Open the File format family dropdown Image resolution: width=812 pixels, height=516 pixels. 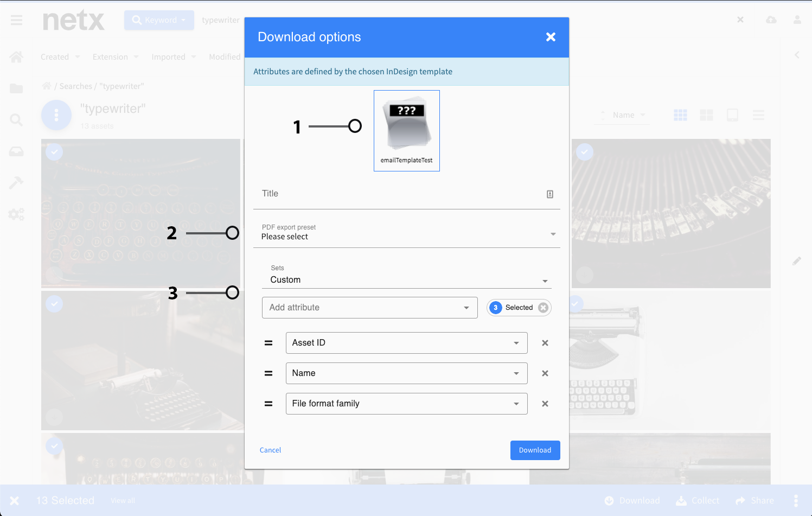coord(407,404)
